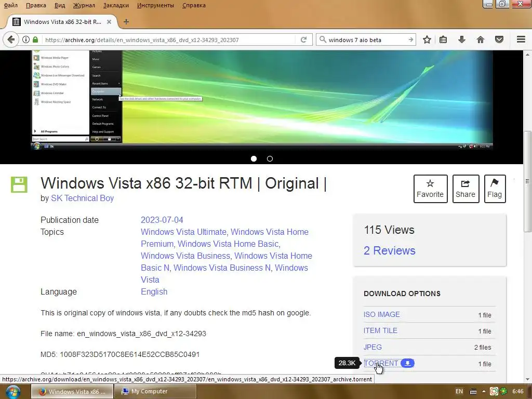The image size is (532, 399).
Task: Click the MD5 hash text line
Action: click(120, 354)
